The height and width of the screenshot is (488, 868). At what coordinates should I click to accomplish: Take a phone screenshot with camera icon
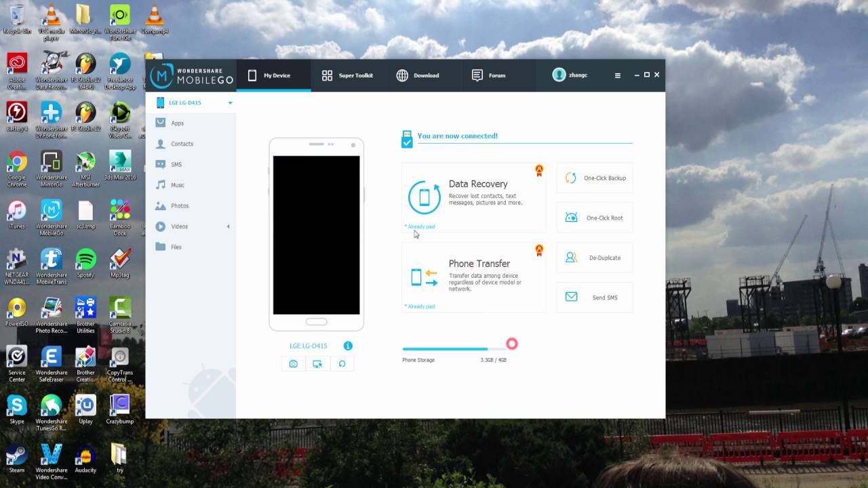click(x=293, y=364)
